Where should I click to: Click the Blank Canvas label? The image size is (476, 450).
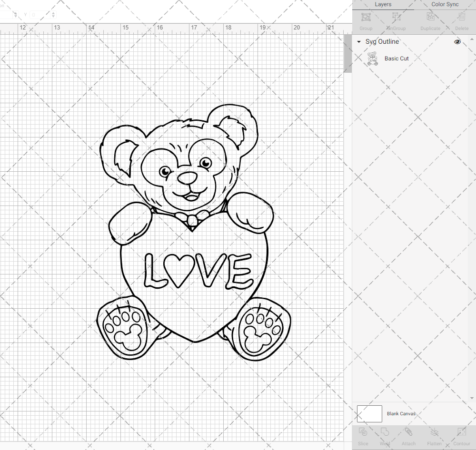click(x=401, y=413)
